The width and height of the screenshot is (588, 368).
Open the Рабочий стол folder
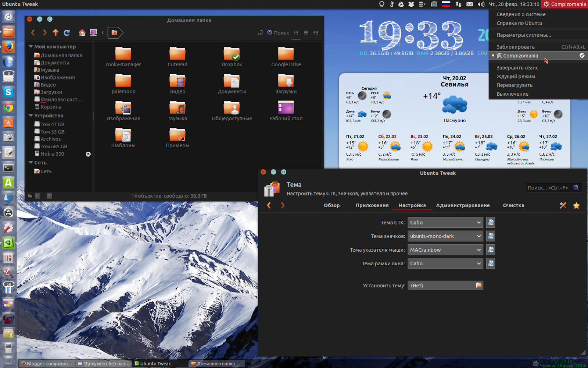tap(286, 111)
